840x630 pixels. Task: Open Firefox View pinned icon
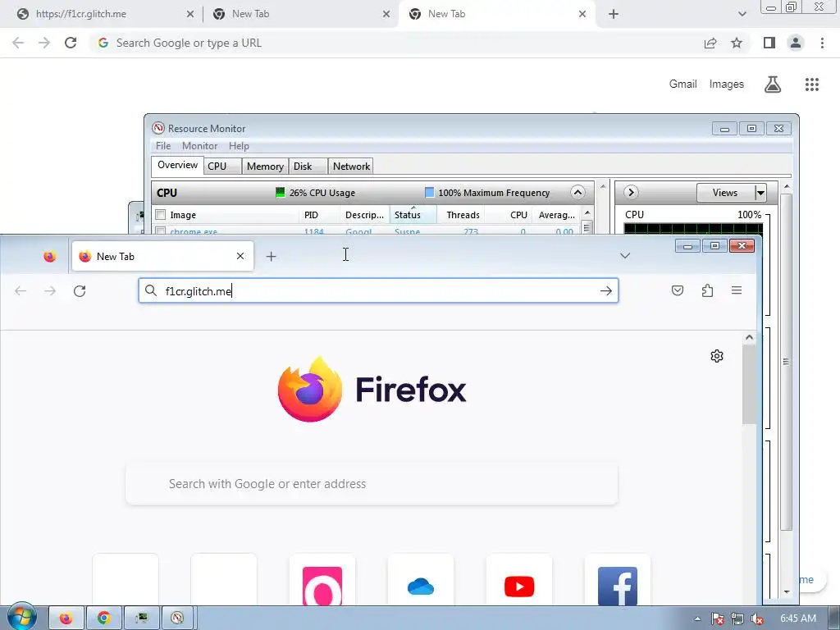pos(50,257)
